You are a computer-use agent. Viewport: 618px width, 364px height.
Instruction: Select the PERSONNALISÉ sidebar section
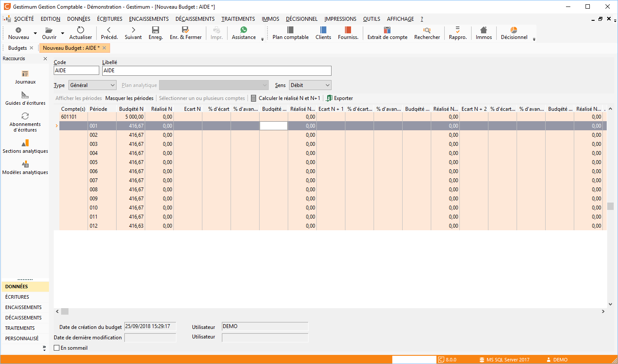click(25, 338)
